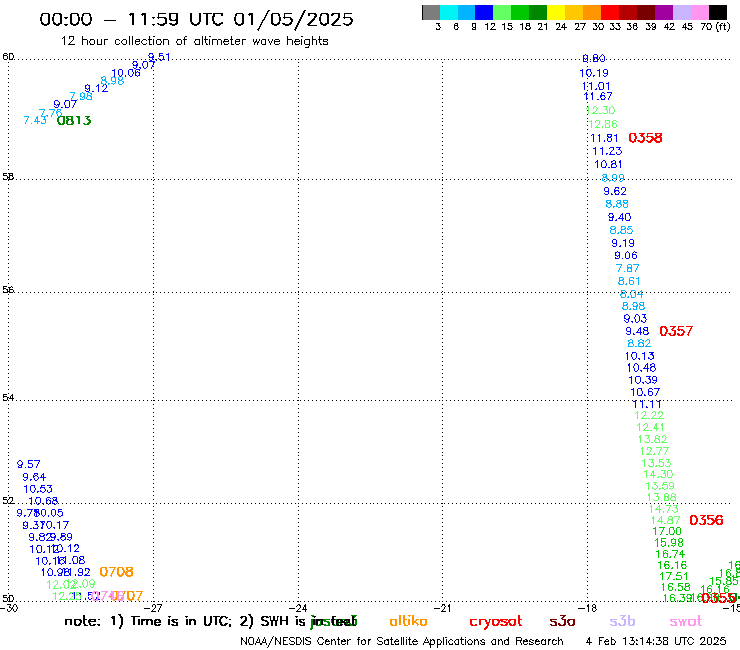Click the title date '01/05/2025'
740x650 pixels.
pyautogui.click(x=293, y=20)
